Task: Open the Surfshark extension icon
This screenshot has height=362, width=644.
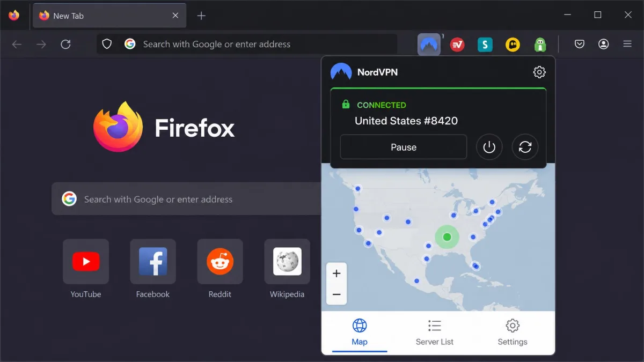Action: click(485, 45)
